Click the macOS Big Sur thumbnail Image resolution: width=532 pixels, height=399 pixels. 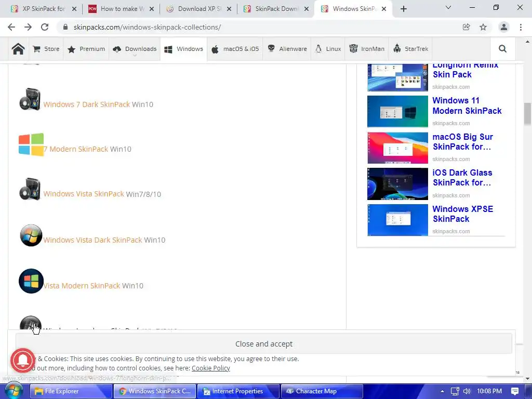(x=397, y=148)
